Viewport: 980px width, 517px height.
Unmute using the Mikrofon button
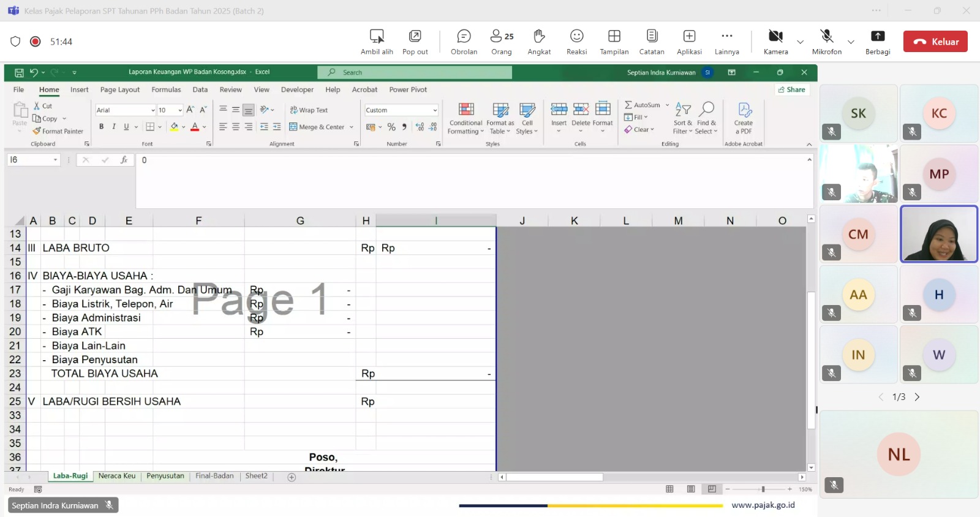coord(826,42)
